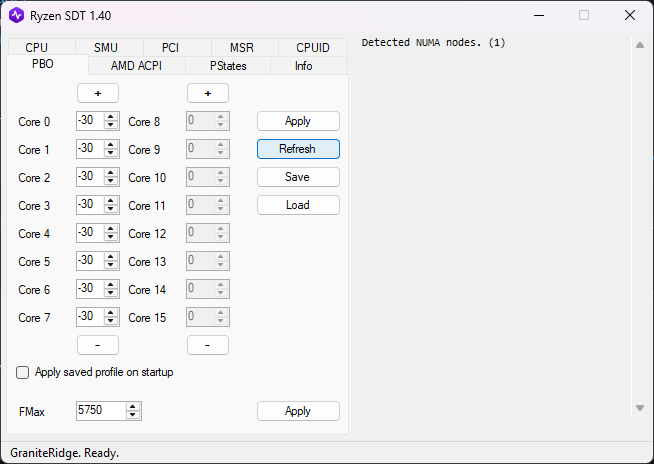Increase Core 7 offset with up arrow
The width and height of the screenshot is (654, 464).
tap(111, 313)
